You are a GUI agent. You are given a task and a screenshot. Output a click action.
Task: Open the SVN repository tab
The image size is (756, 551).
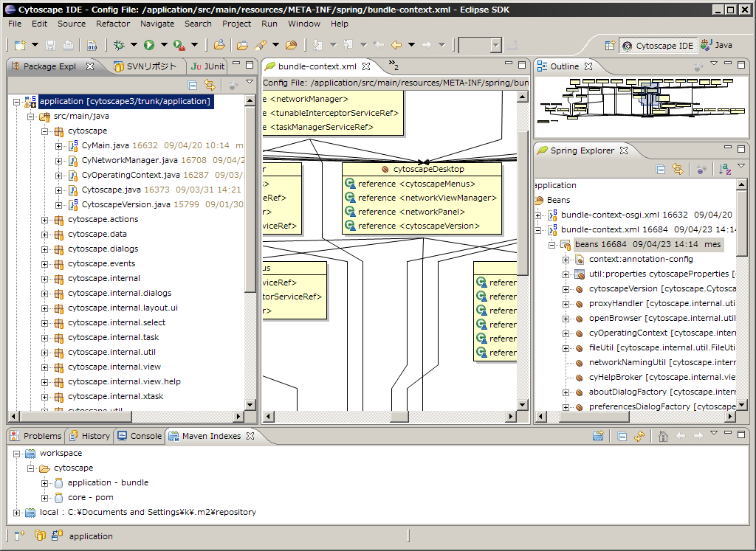click(145, 66)
